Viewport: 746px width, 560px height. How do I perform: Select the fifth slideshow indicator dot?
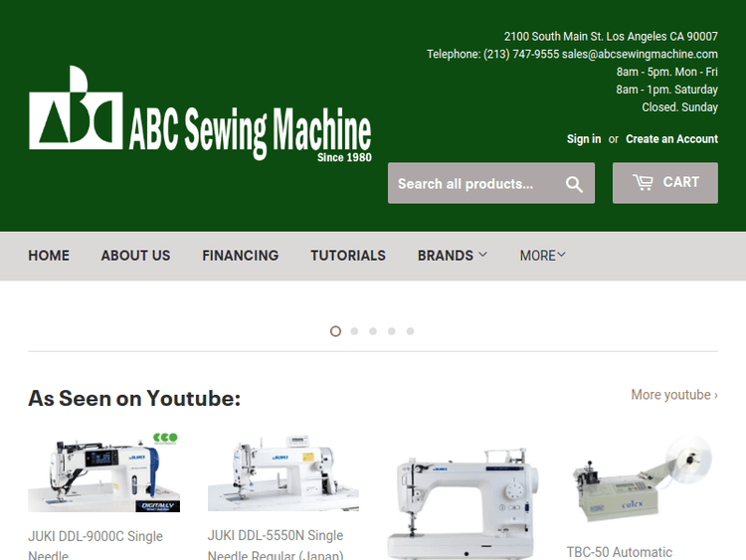click(x=410, y=331)
